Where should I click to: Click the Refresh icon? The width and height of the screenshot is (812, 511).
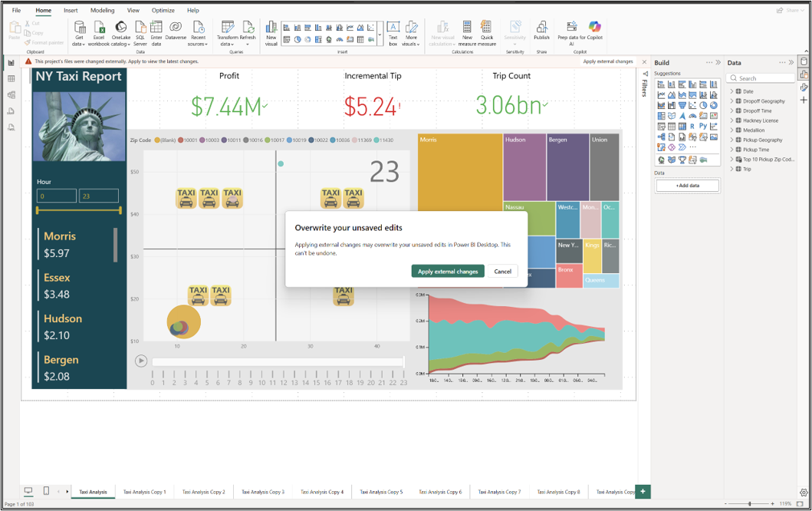coord(248,27)
